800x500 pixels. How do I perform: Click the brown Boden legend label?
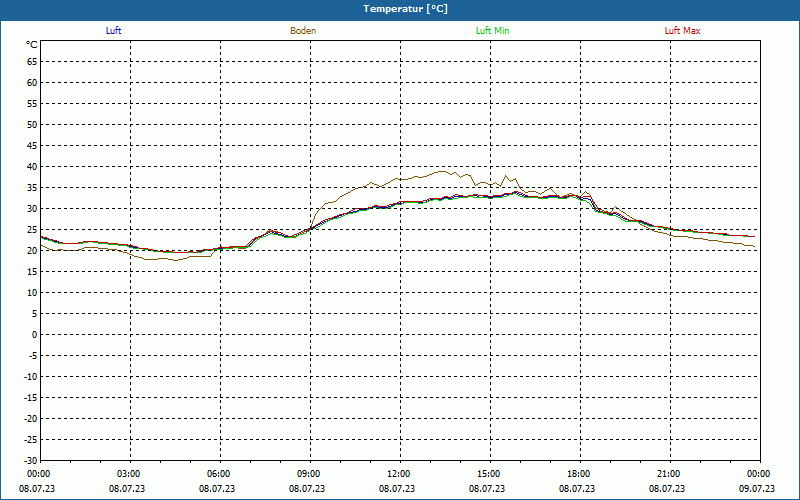303,31
